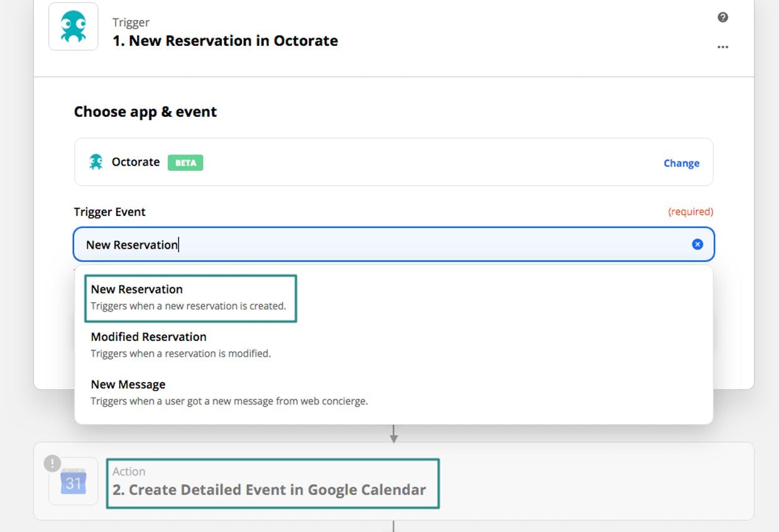Image resolution: width=779 pixels, height=532 pixels.
Task: Open the three-dot more options menu
Action: pyautogui.click(x=722, y=47)
